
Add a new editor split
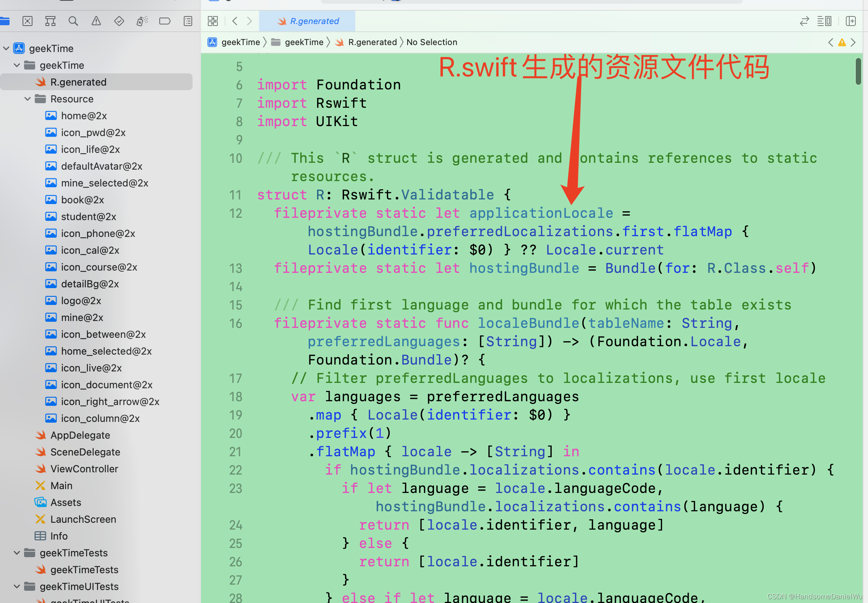coord(850,21)
